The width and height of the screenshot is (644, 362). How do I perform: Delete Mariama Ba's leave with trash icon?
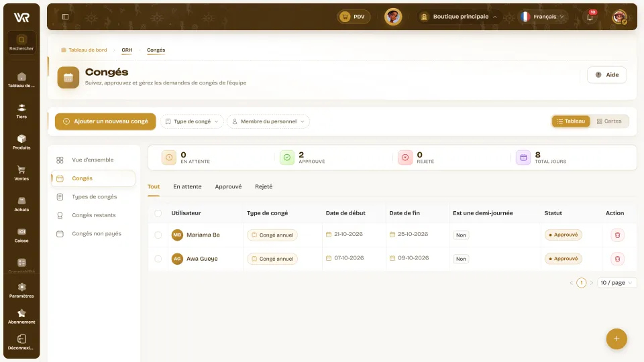pos(617,235)
